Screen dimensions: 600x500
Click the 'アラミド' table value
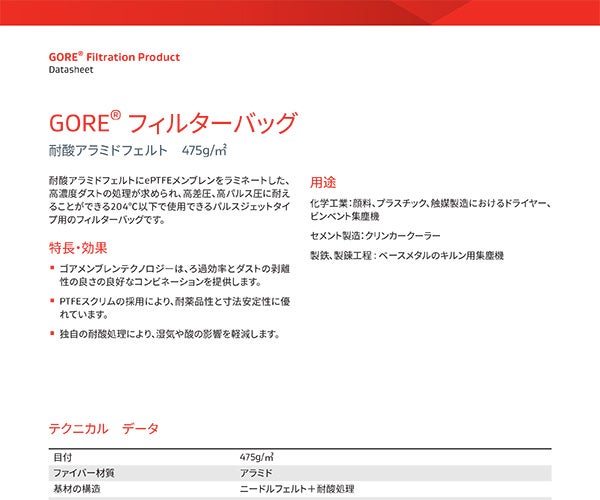pos(256,473)
